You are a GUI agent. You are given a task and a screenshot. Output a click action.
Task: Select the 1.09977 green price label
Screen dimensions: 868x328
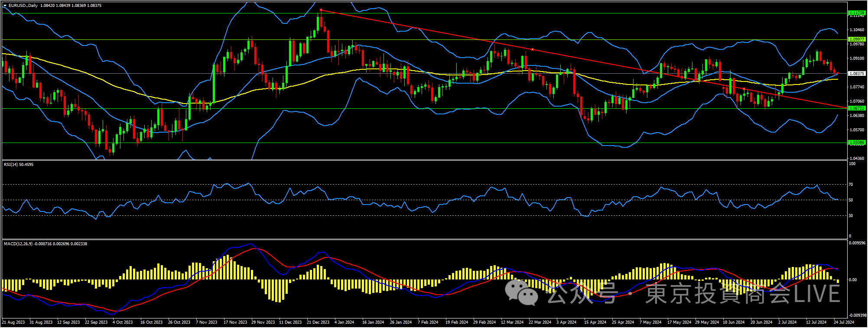coord(856,39)
